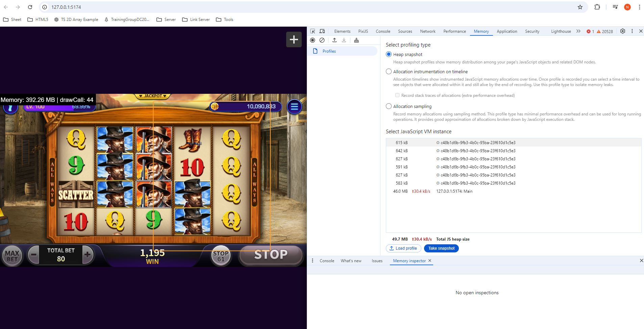The width and height of the screenshot is (644, 329).
Task: Close the Memory inspector tab
Action: 430,261
